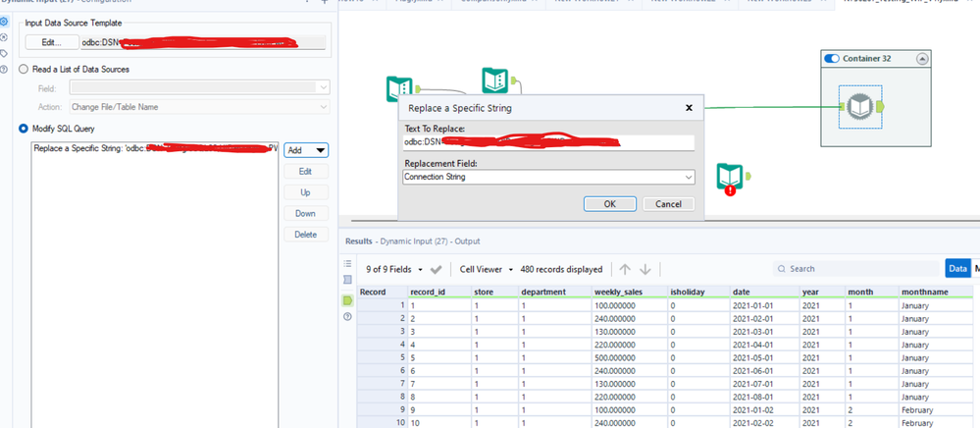Click the Container 32 title
The image size is (980, 428).
pyautogui.click(x=867, y=58)
